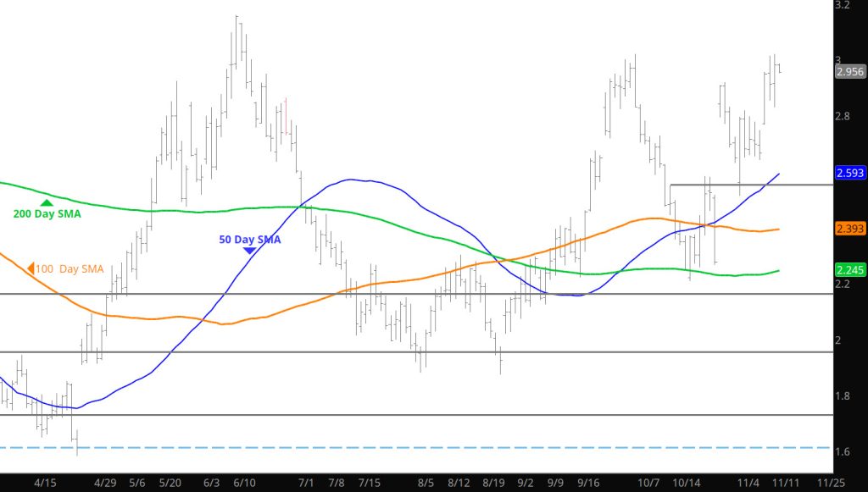The width and height of the screenshot is (868, 492).
Task: Click the 2.8 price axis label
Action: pyautogui.click(x=843, y=116)
